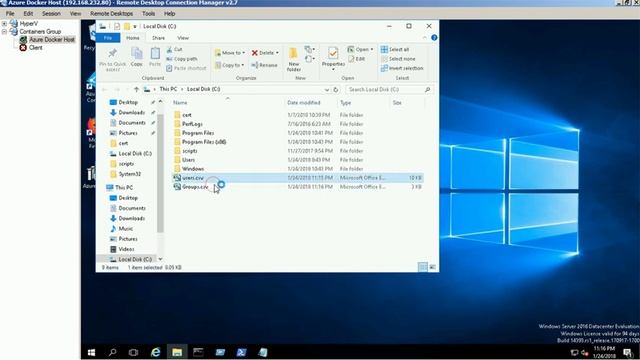The height and width of the screenshot is (360, 640).
Task: Expand the HyperV tree node
Action: point(4,23)
